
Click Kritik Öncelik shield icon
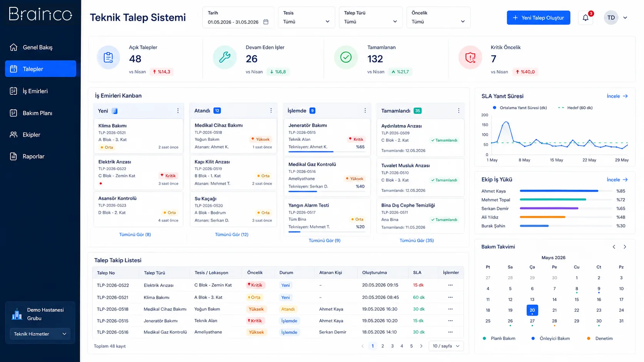point(470,58)
